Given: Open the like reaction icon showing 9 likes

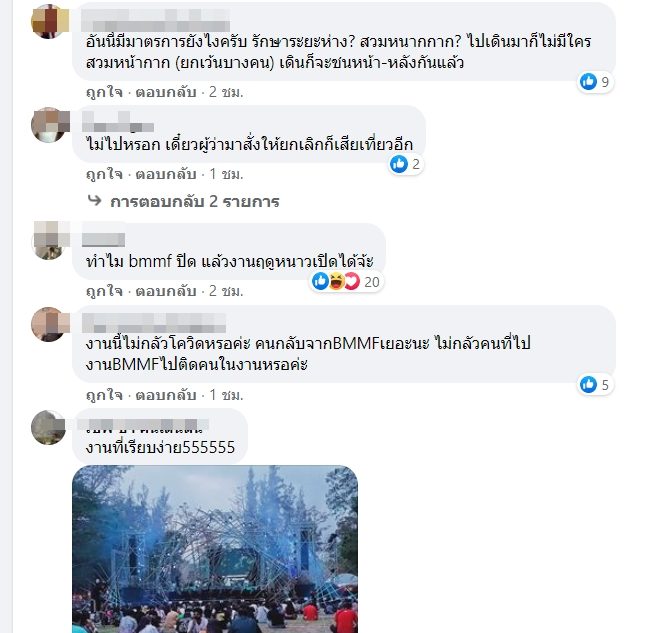Looking at the screenshot, I should pos(588,82).
